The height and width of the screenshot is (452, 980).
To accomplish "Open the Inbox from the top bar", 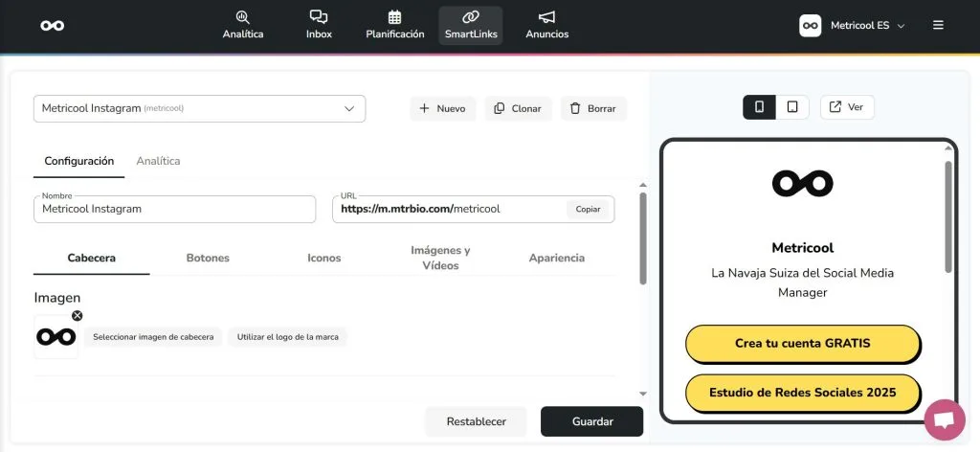I will 319,25.
